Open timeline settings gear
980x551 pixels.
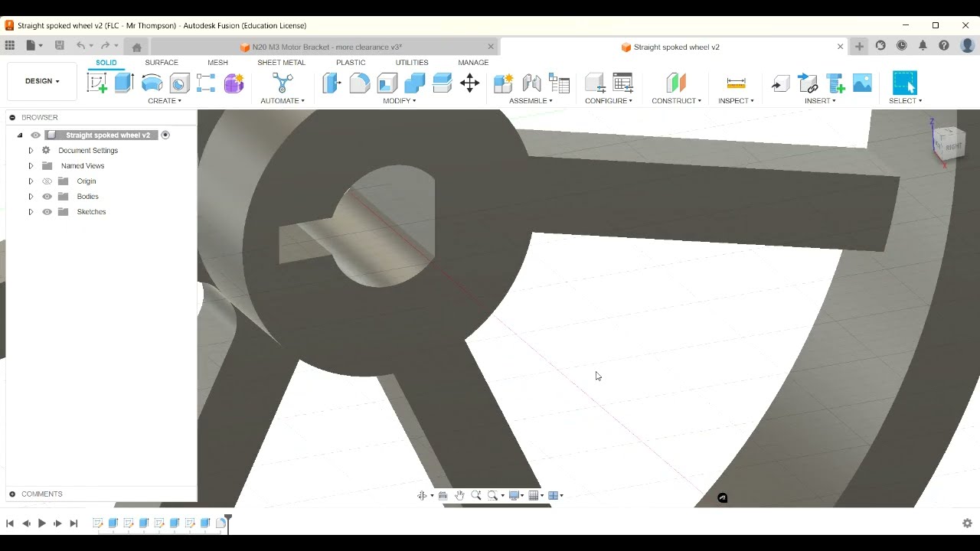click(967, 523)
